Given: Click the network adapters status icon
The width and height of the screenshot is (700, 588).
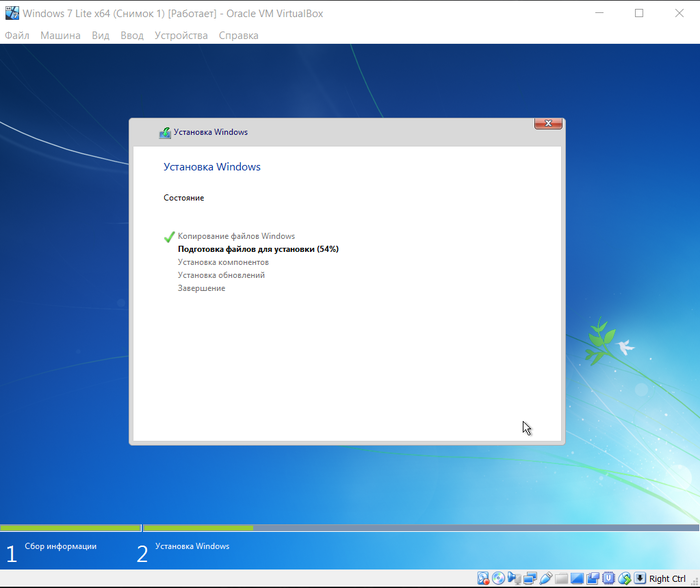Looking at the screenshot, I should 530,578.
